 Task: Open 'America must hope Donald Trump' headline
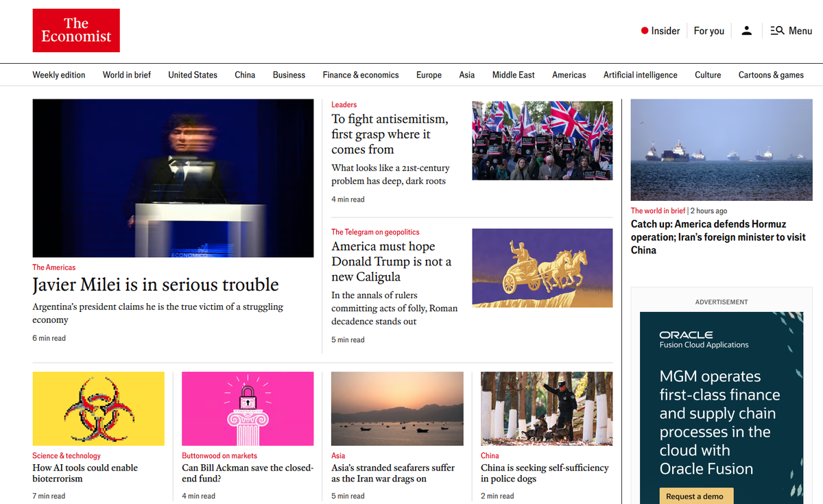[392, 261]
